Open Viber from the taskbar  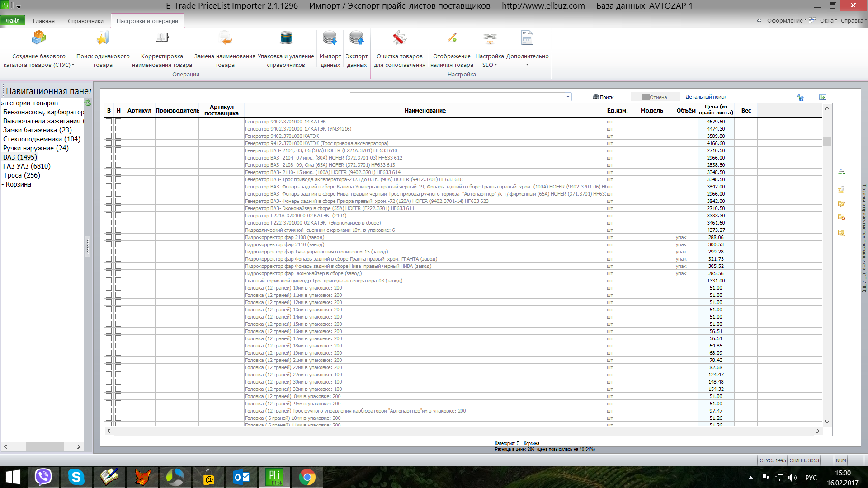[43, 477]
